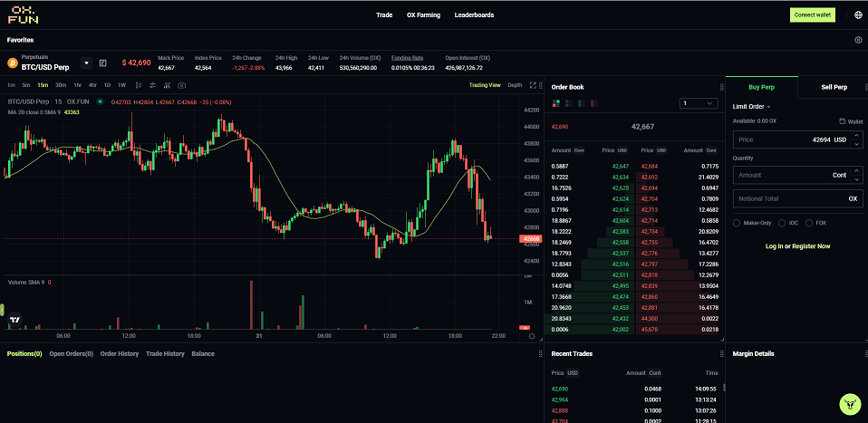Click Wallet icon in order form
The height and width of the screenshot is (423, 868).
tap(843, 121)
